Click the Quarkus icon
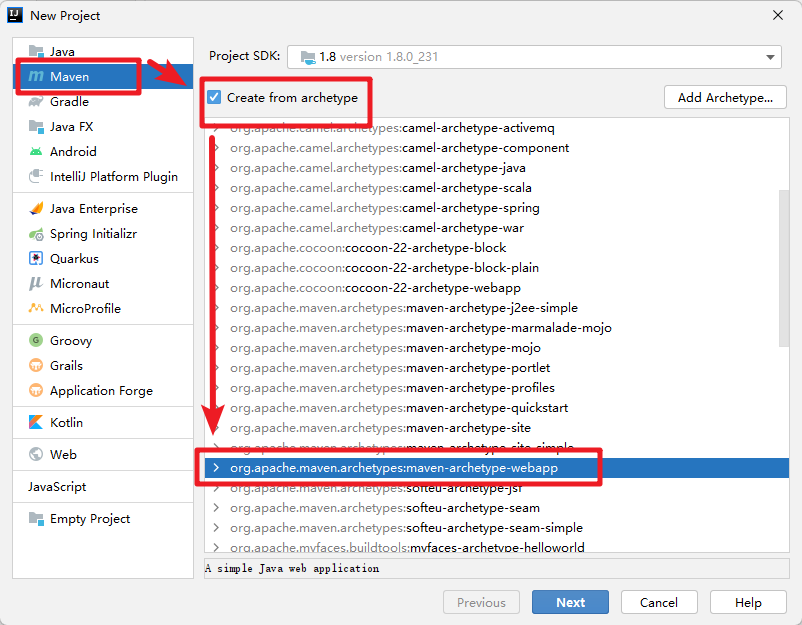The width and height of the screenshot is (802, 625). click(36, 258)
